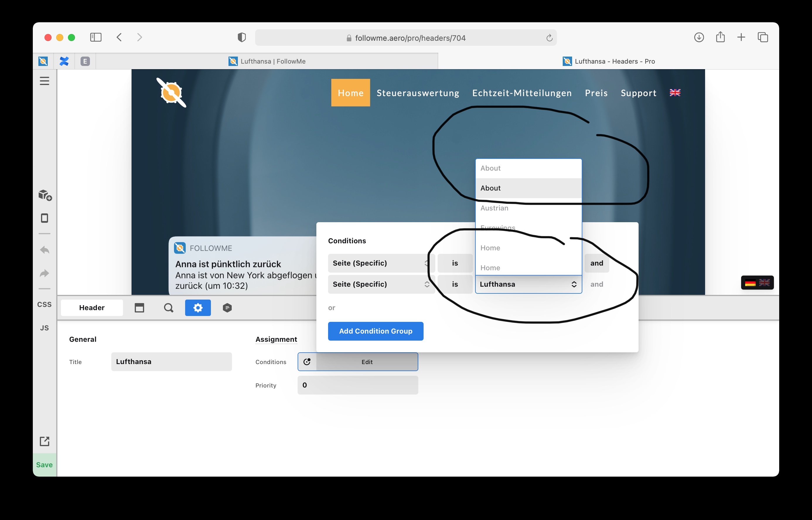The width and height of the screenshot is (812, 520).
Task: Open Preis nav item
Action: click(596, 93)
